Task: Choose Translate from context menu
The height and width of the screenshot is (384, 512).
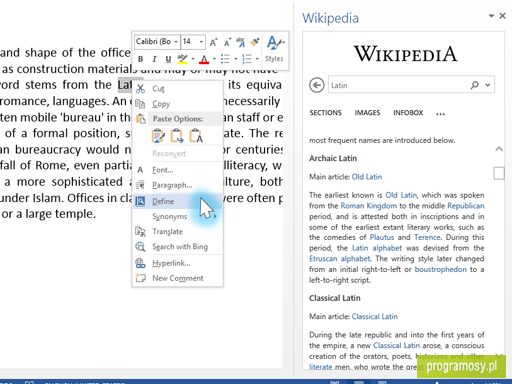Action: [178, 232]
